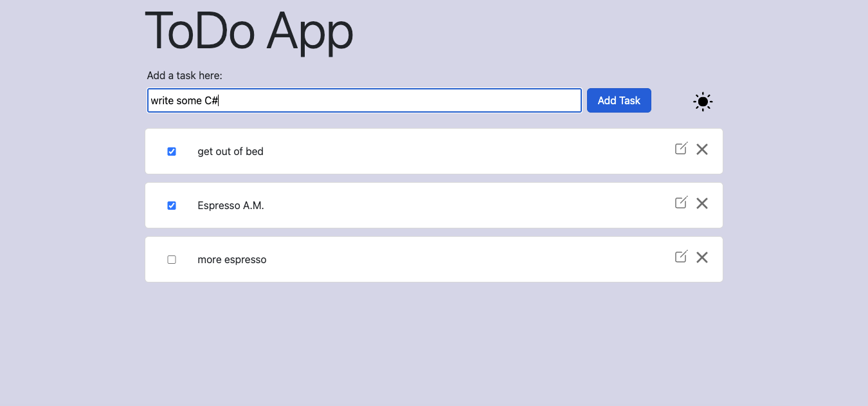
Task: Click the "ToDo App" heading
Action: tap(249, 32)
